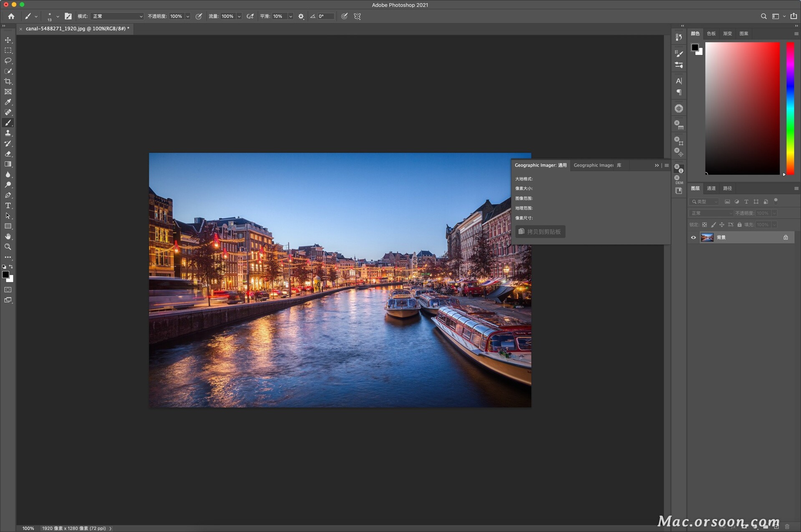The height and width of the screenshot is (532, 801).
Task: Hide the 背景 layer visibility
Action: pyautogui.click(x=693, y=238)
